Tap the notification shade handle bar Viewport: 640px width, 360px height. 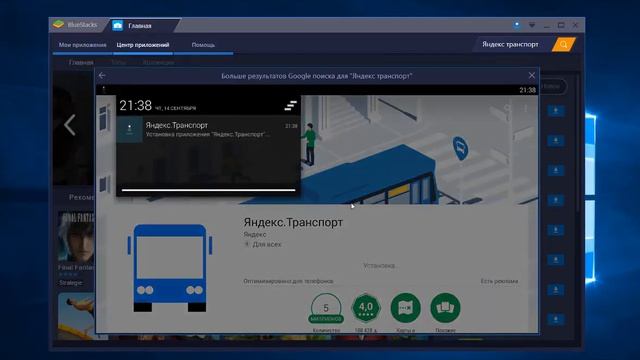tap(208, 190)
